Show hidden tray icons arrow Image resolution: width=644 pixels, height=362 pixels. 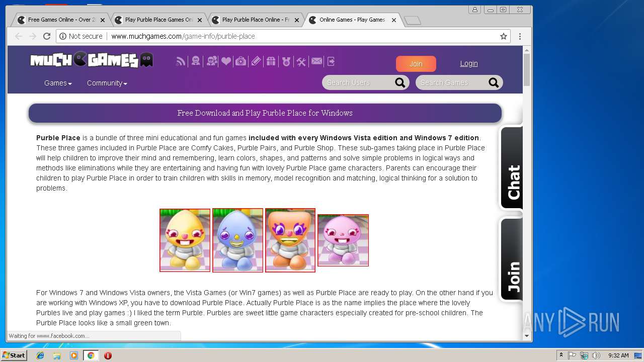coord(561,355)
